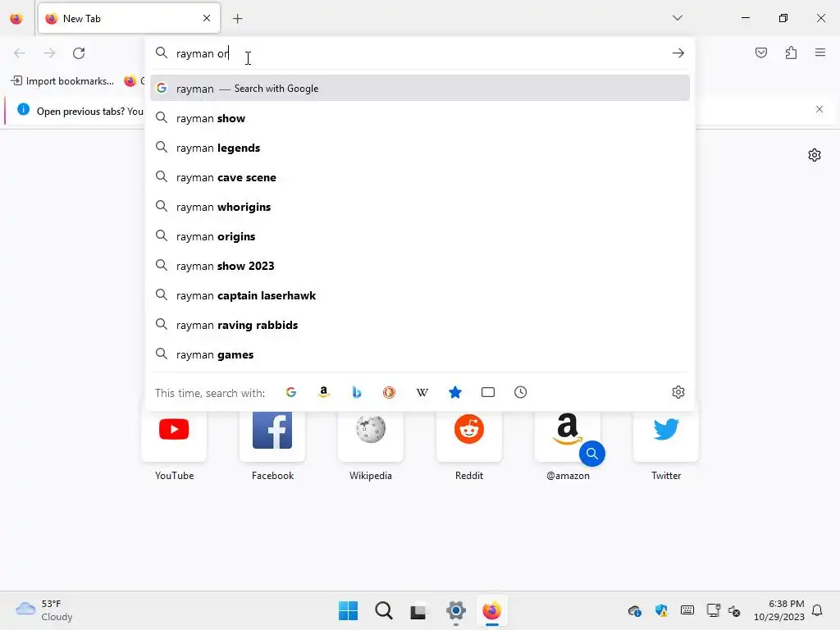Choose suggestion rayman show 2023
The height and width of the screenshot is (630, 840).
420,265
